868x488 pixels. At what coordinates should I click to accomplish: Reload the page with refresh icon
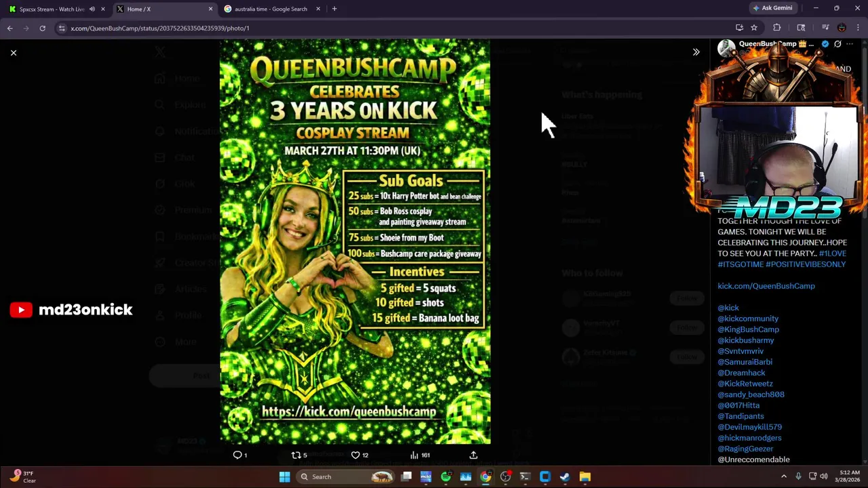coord(42,28)
